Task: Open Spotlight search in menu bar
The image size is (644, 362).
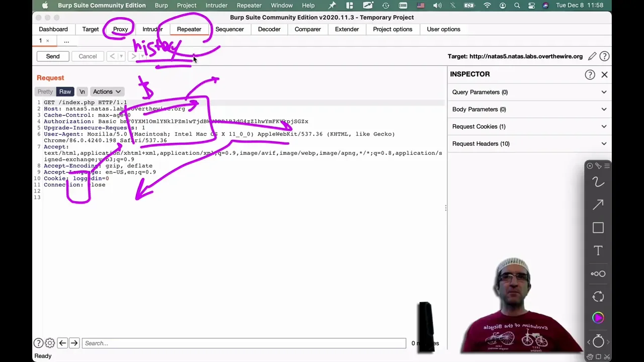Action: pyautogui.click(x=517, y=6)
